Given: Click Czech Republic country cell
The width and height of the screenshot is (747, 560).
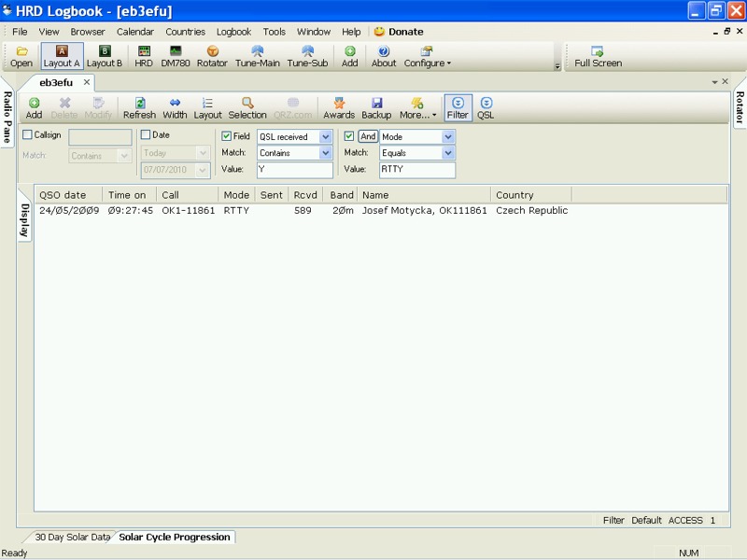Looking at the screenshot, I should (531, 211).
